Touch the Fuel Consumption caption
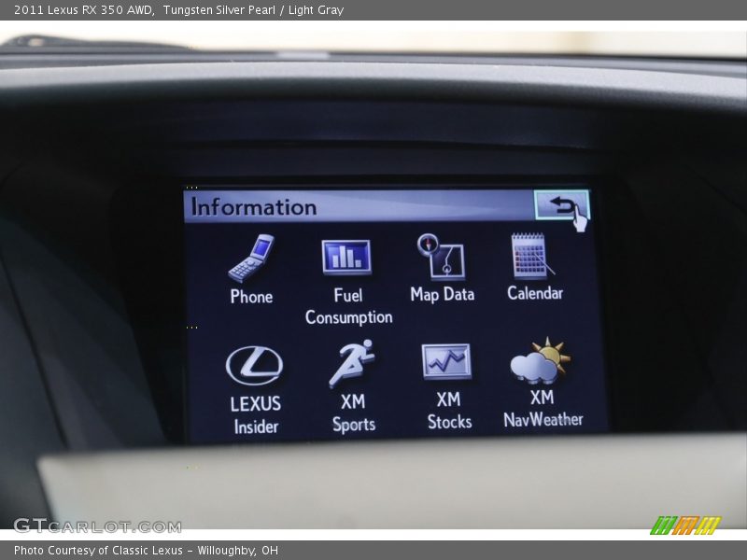The height and width of the screenshot is (560, 747). click(x=351, y=306)
